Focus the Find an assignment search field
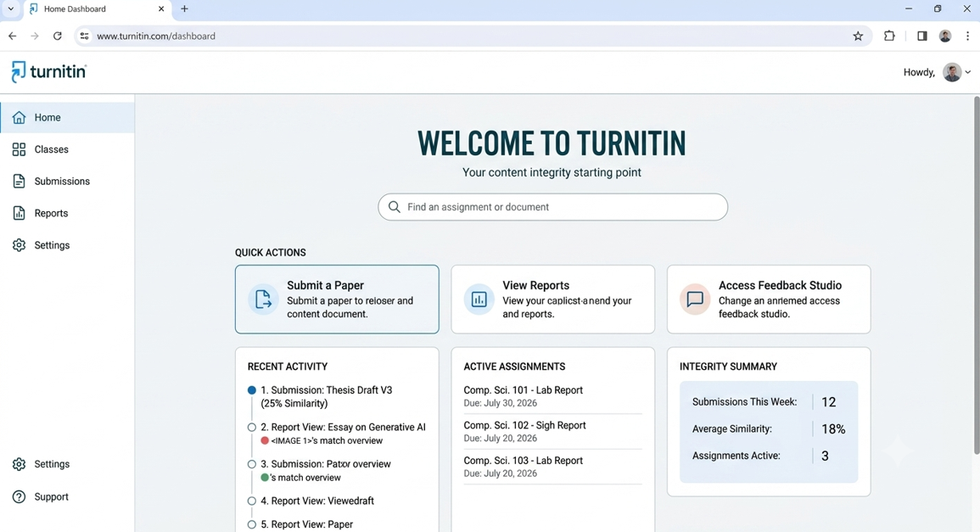Screen dimensions: 980x532 [552, 207]
